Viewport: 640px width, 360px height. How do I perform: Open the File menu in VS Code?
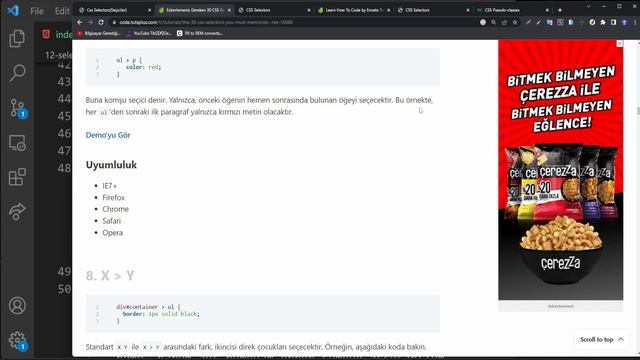pyautogui.click(x=37, y=11)
